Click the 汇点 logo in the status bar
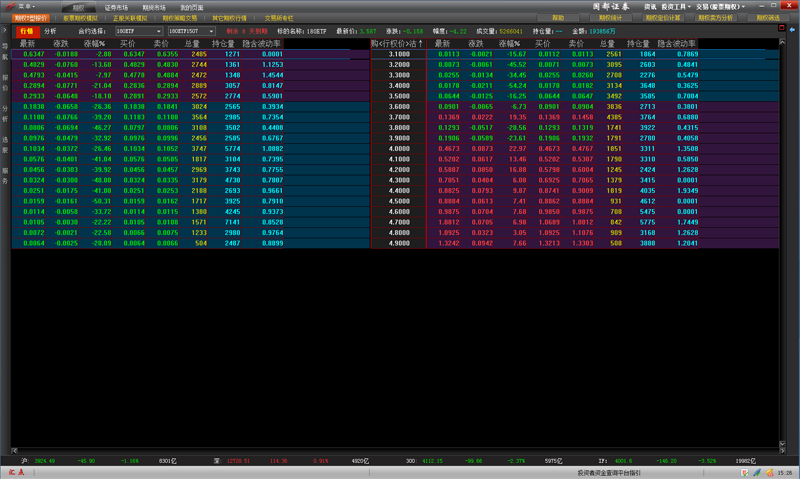This screenshot has width=800, height=479. coord(17,472)
